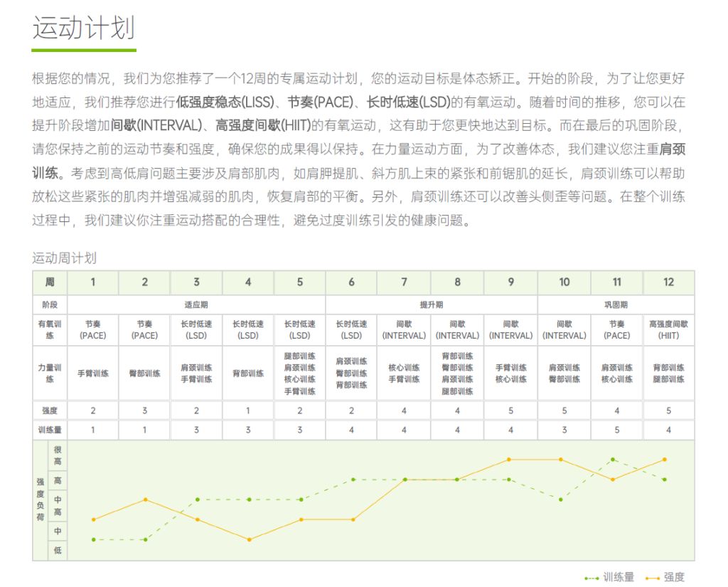Click the 力量训练 row header
Image resolution: width=728 pixels, height=587 pixels.
coord(50,374)
